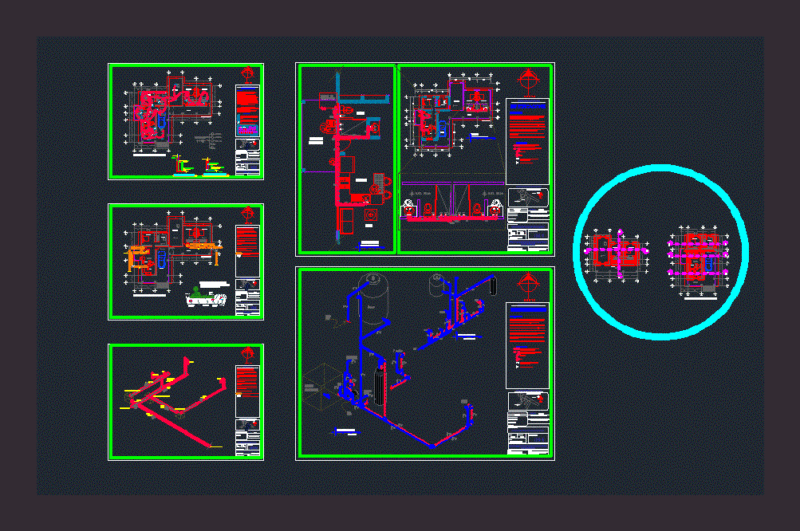Click the water tank drawing on the blue isometric sheet
Viewport: 800px width, 531px height.
(373, 299)
